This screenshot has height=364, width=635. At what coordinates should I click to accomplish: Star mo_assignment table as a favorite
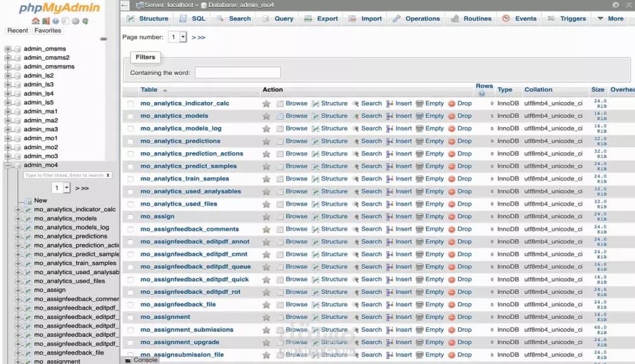(x=266, y=317)
